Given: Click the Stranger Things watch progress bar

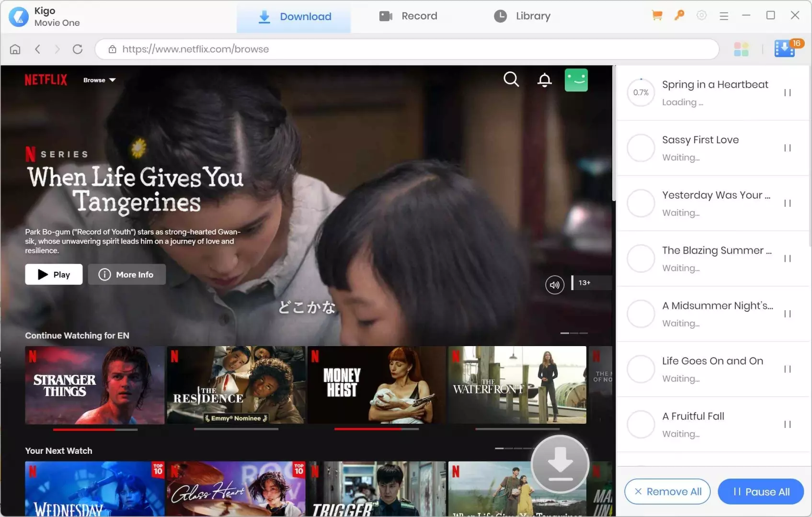Looking at the screenshot, I should pyautogui.click(x=95, y=429).
